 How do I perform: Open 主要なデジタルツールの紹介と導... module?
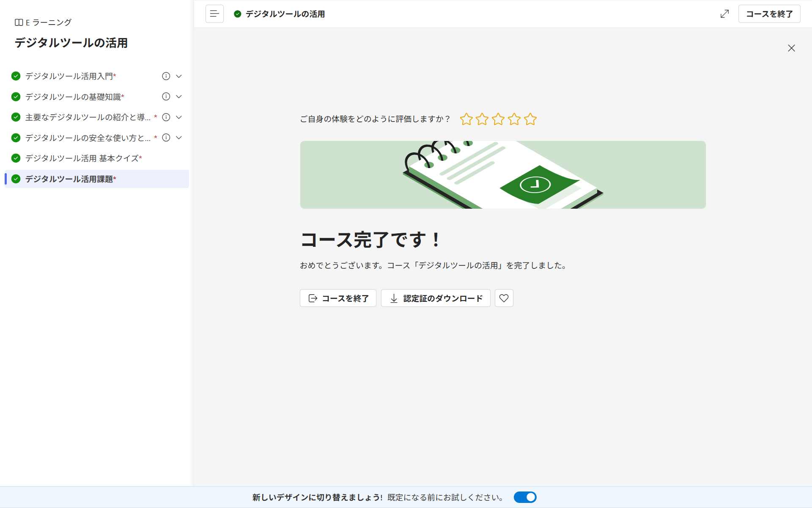(x=88, y=117)
